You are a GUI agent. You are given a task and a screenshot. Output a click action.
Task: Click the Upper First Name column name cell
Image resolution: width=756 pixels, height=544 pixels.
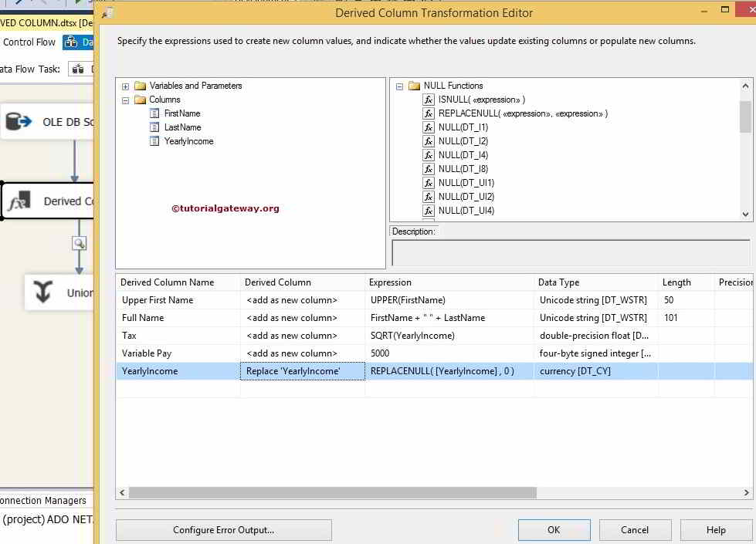[178, 300]
